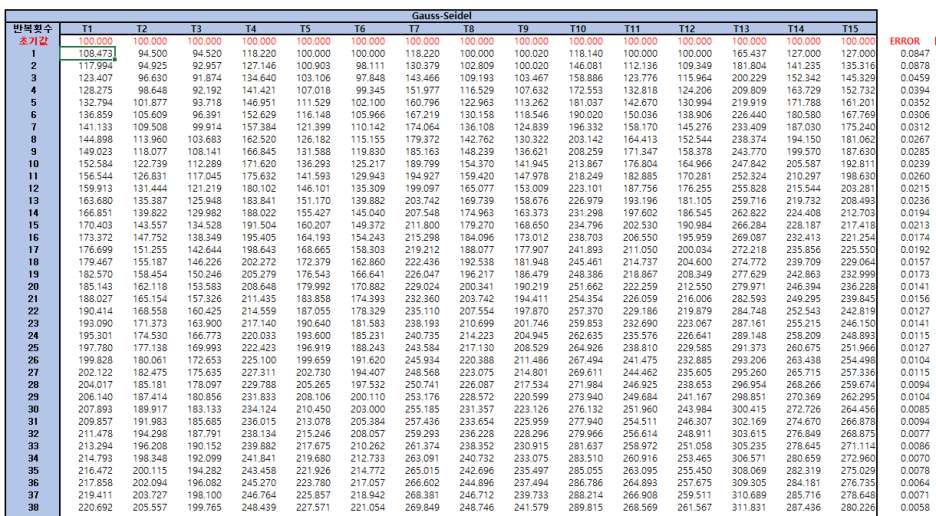Click the cell containing 311.831
The width and height of the screenshot is (936, 516).
[741, 508]
